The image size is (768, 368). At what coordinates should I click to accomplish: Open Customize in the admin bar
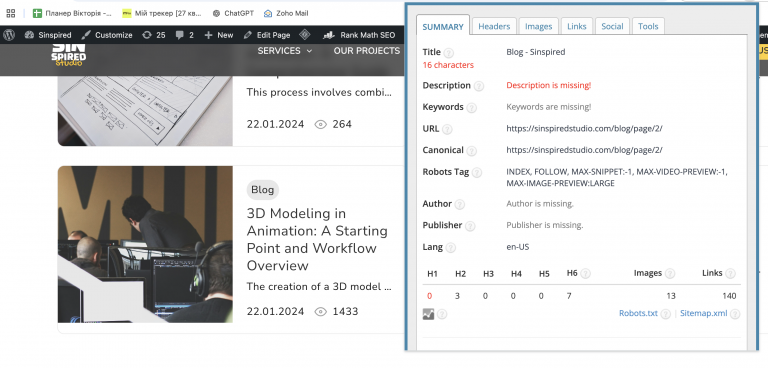tap(107, 35)
